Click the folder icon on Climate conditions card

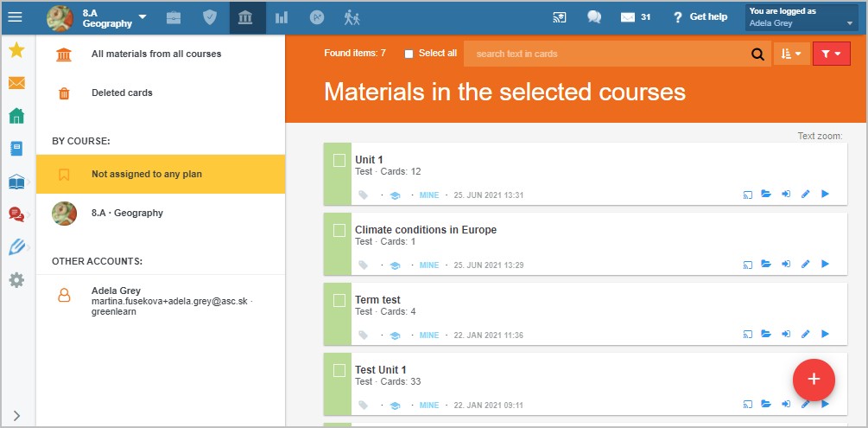click(x=766, y=264)
